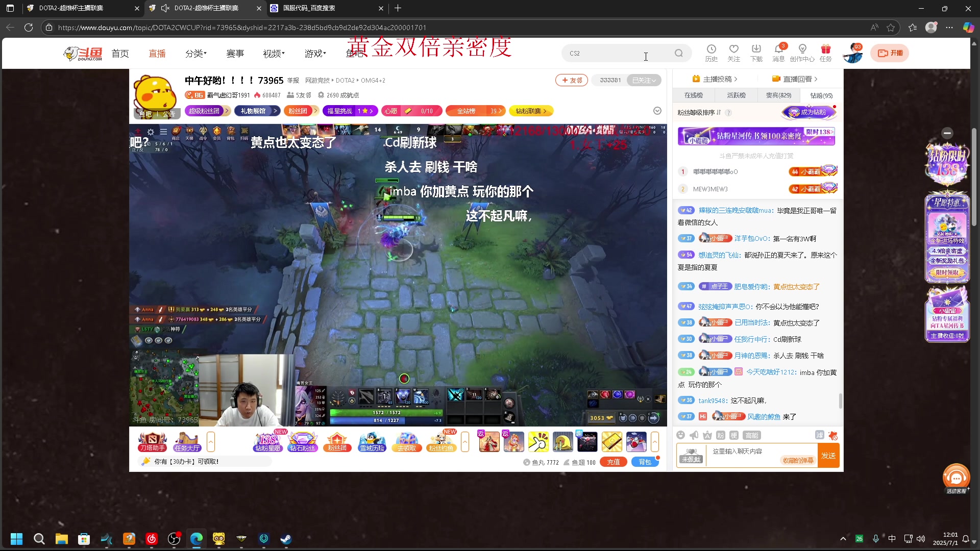Open the 钻粉星愿 icon below the video
The width and height of the screenshot is (980, 551).
click(x=268, y=441)
